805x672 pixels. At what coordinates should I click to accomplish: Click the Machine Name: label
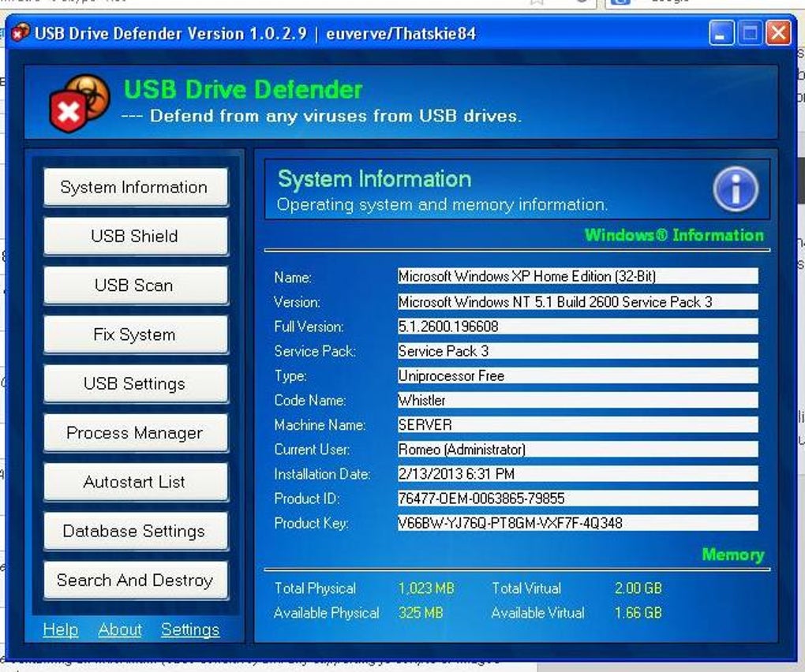(x=320, y=425)
